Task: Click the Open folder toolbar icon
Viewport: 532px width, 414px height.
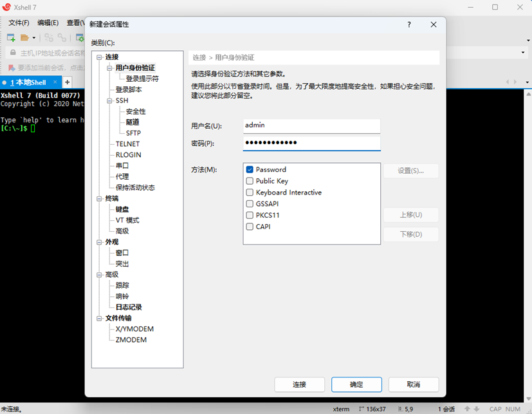Action: point(24,38)
